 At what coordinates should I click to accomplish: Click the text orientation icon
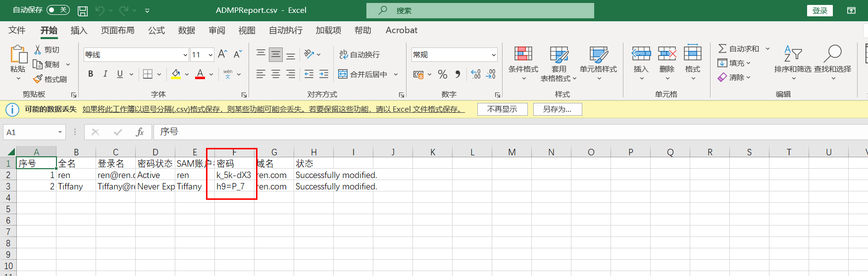point(309,54)
